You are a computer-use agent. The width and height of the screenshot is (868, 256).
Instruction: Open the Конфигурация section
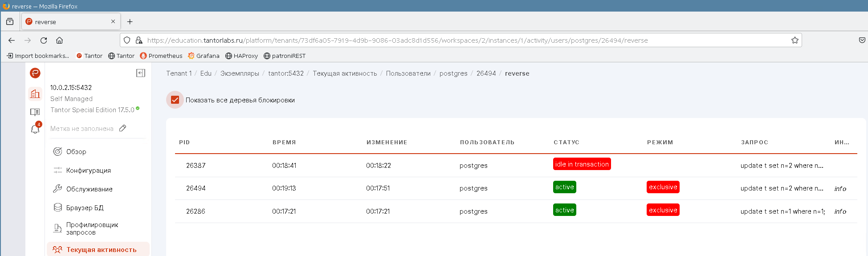tap(88, 171)
